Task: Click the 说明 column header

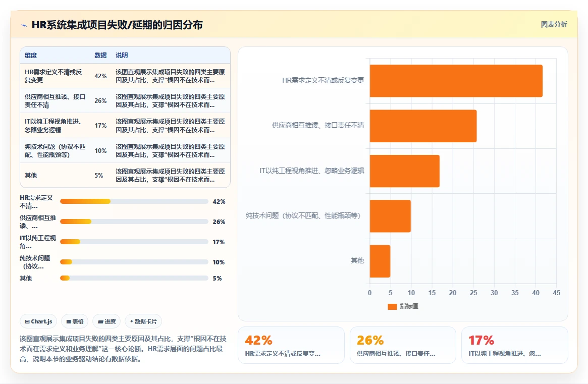Action: (x=122, y=56)
